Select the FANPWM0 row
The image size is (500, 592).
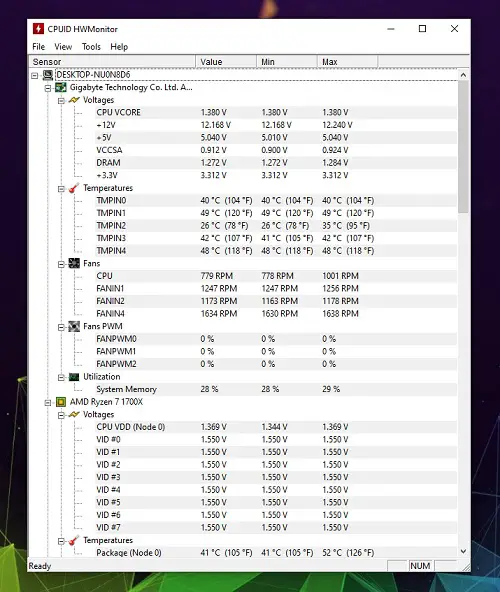[x=276, y=339]
